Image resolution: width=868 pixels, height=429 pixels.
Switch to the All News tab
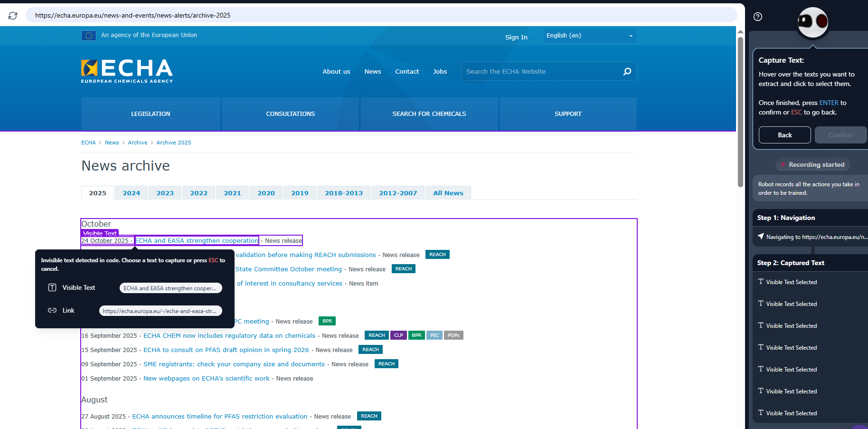pos(448,193)
